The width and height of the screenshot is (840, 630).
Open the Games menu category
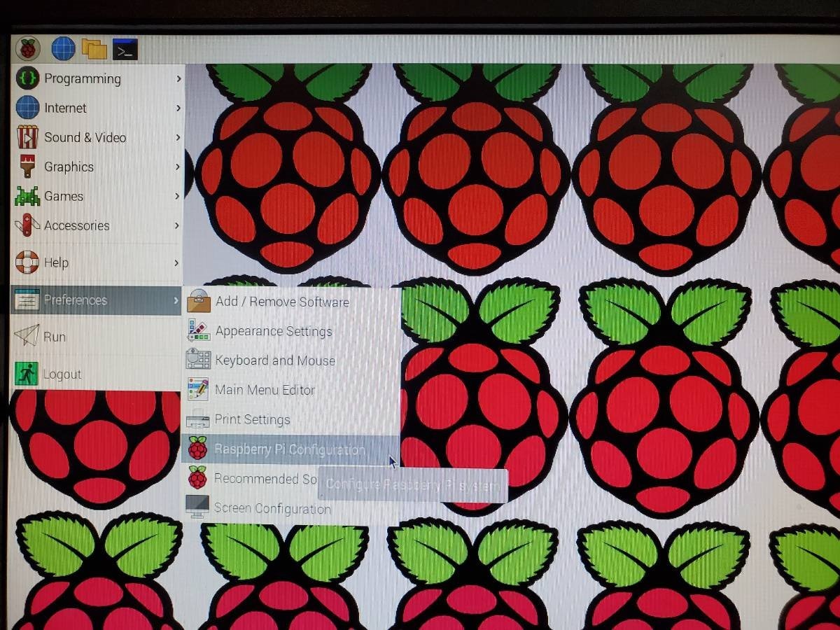pos(98,196)
